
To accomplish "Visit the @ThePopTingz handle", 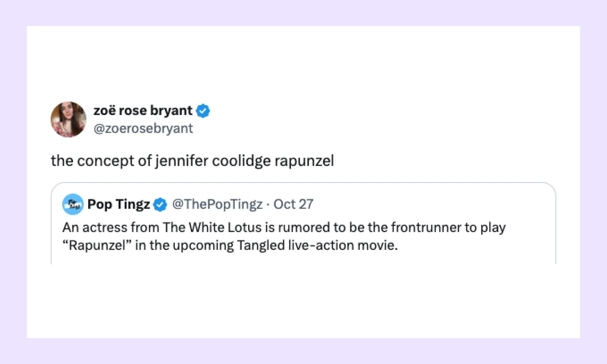I will coord(217,204).
